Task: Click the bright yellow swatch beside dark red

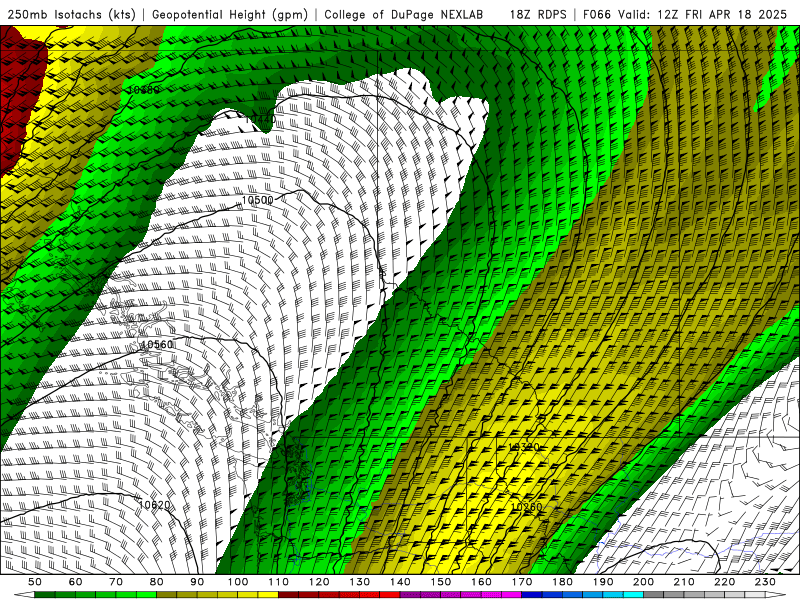Action: [268, 595]
